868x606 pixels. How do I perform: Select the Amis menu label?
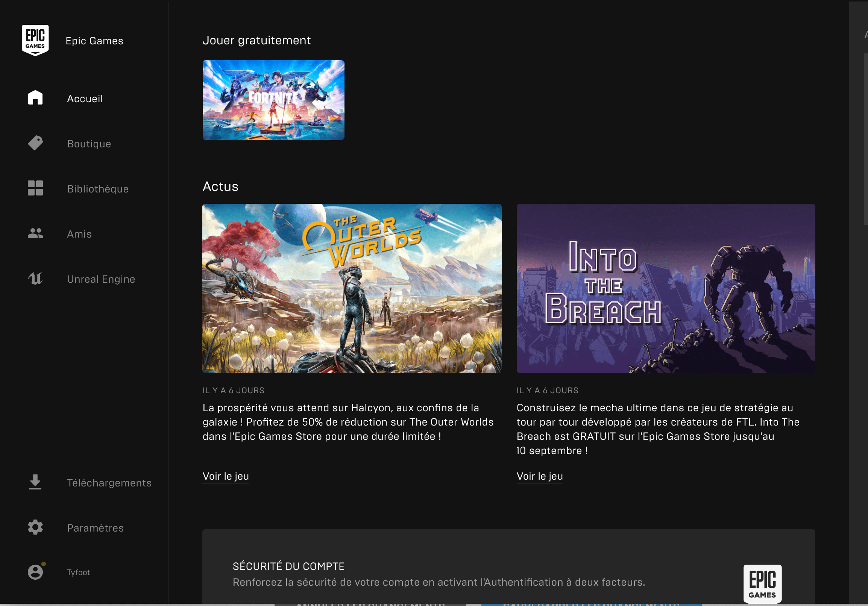point(79,234)
